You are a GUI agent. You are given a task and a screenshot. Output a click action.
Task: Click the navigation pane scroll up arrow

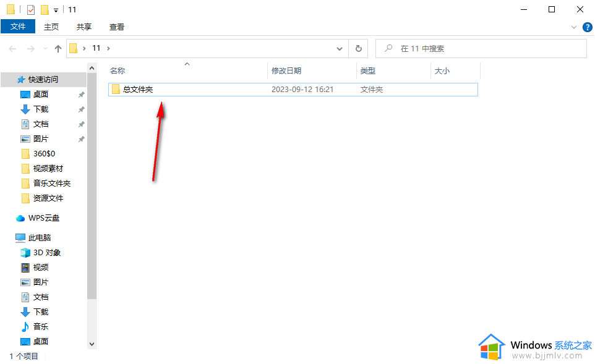[92, 68]
